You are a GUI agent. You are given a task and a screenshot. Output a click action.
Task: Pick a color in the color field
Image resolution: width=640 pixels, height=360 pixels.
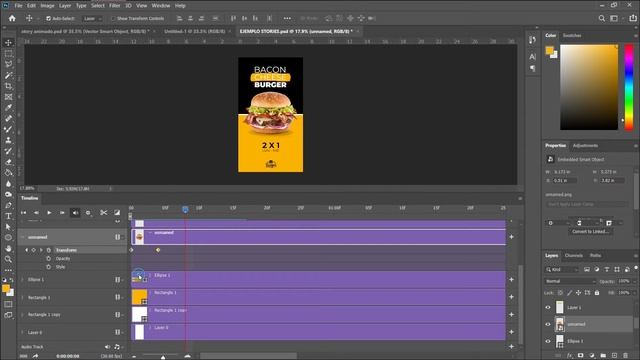[589, 87]
